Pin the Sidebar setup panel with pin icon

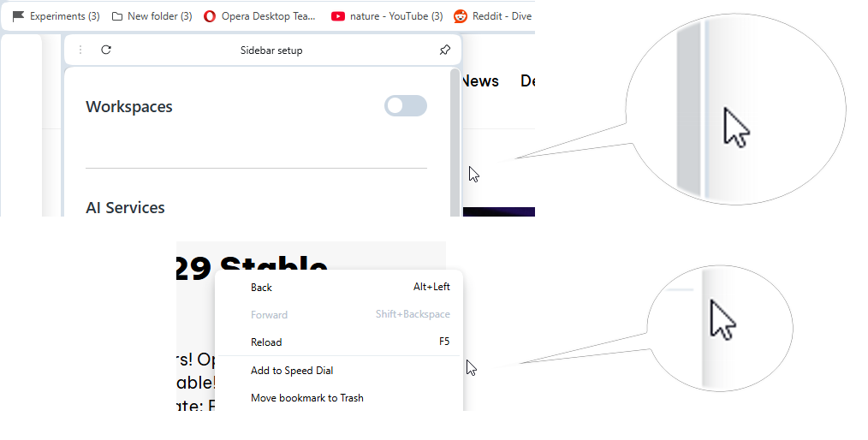(444, 50)
